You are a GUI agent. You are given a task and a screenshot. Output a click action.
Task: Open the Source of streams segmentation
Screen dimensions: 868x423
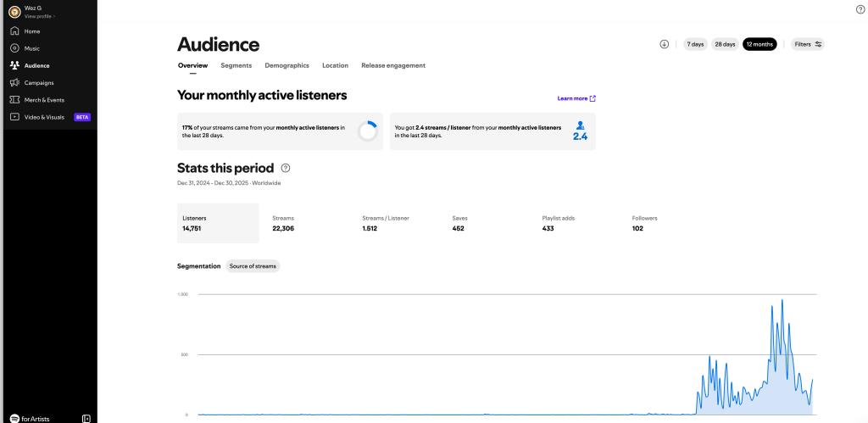253,266
